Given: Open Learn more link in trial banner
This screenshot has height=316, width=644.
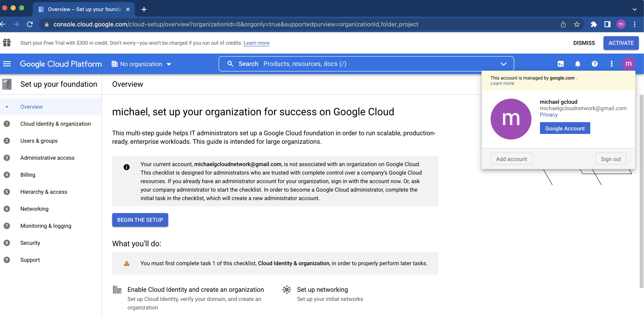Looking at the screenshot, I should pos(256,43).
